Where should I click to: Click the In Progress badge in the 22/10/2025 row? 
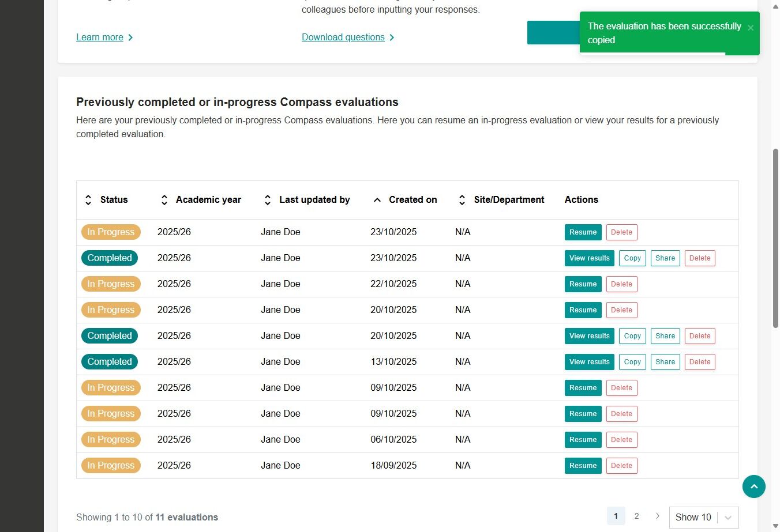coord(111,284)
